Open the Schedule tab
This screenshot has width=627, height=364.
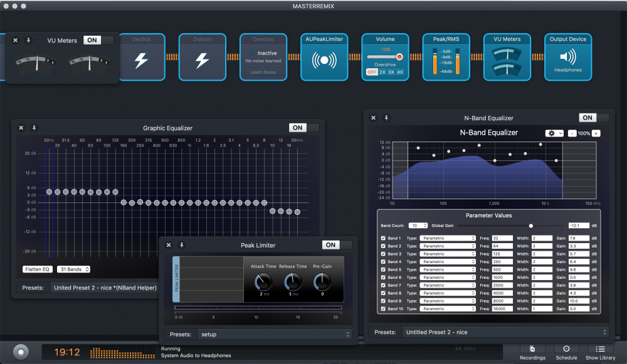[x=566, y=353]
